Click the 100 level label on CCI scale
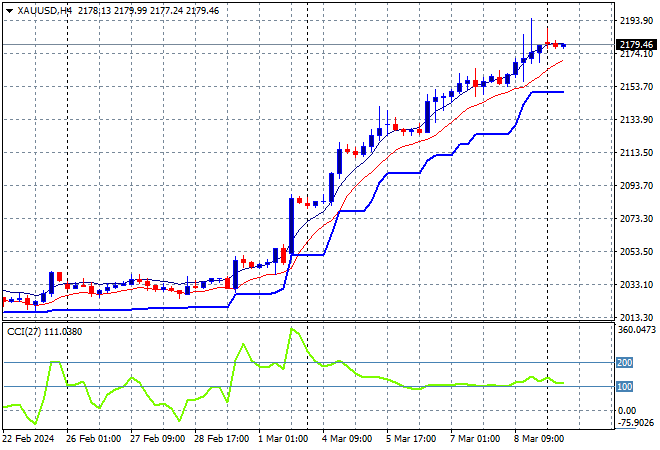Viewport: 660px width, 450px height. [x=625, y=387]
